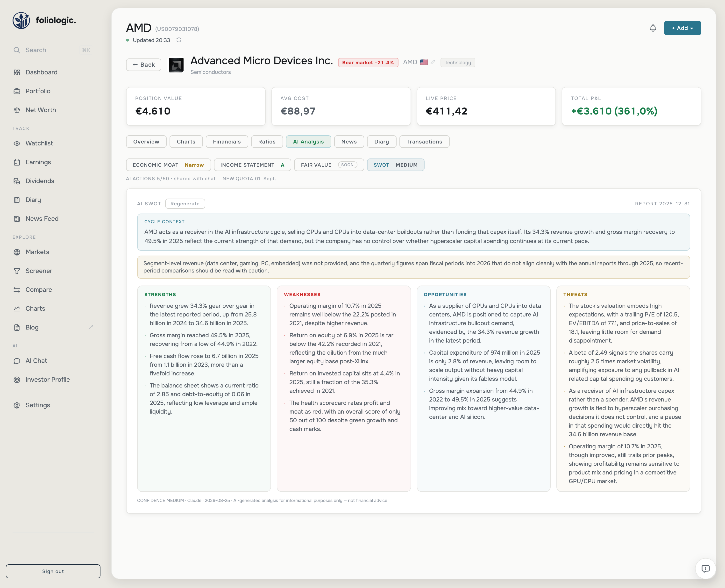Screen dimensions: 725x588
Task: Click the Semiconductors subtitle
Action: 211,72
